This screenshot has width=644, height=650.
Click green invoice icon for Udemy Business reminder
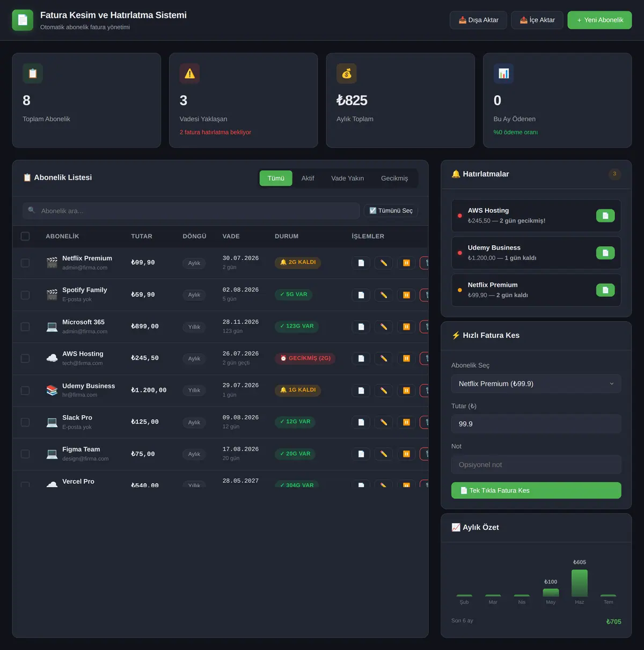(x=605, y=253)
